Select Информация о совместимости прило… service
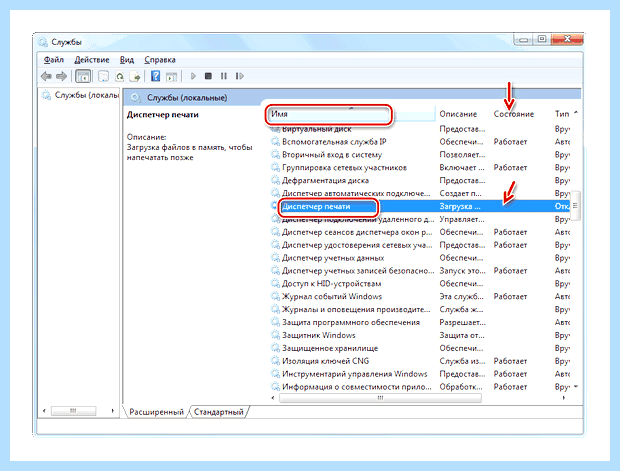 (357, 387)
